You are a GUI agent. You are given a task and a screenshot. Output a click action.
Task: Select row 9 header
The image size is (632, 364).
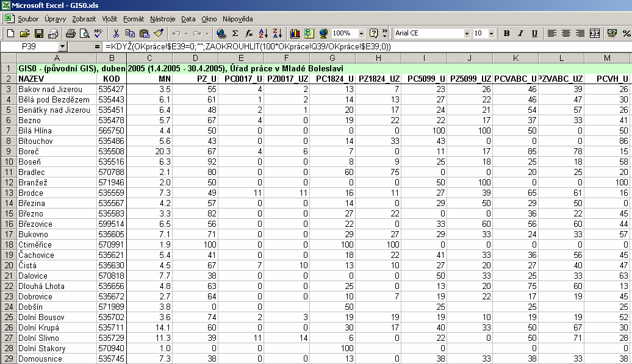click(x=9, y=151)
